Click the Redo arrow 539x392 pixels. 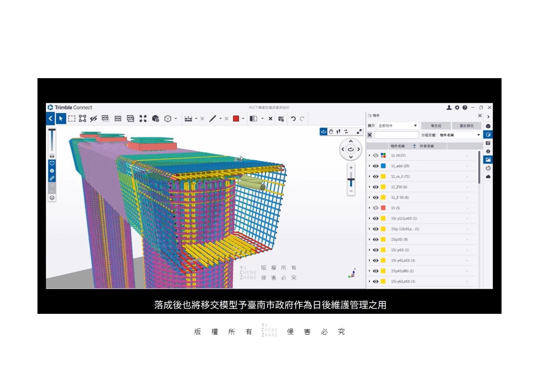point(302,118)
